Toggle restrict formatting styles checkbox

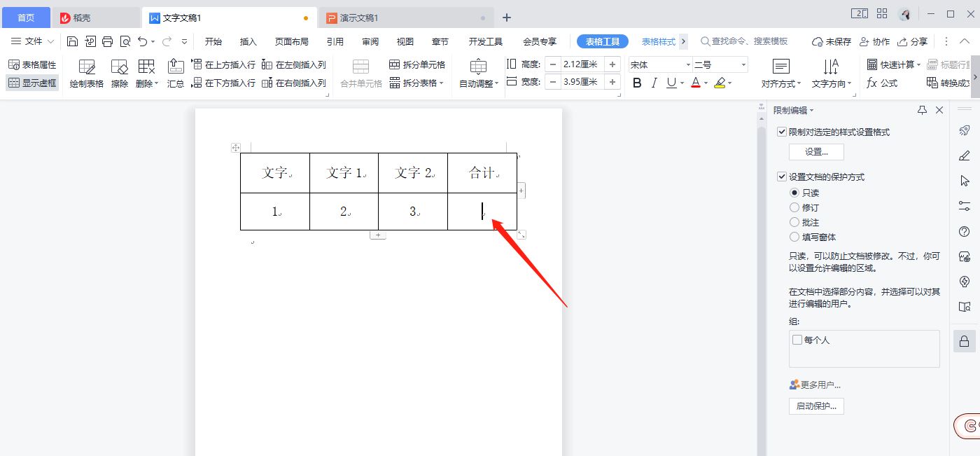click(782, 132)
